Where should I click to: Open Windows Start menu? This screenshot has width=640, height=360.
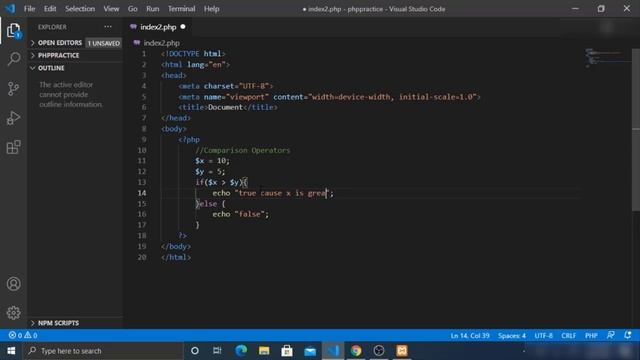click(x=11, y=351)
